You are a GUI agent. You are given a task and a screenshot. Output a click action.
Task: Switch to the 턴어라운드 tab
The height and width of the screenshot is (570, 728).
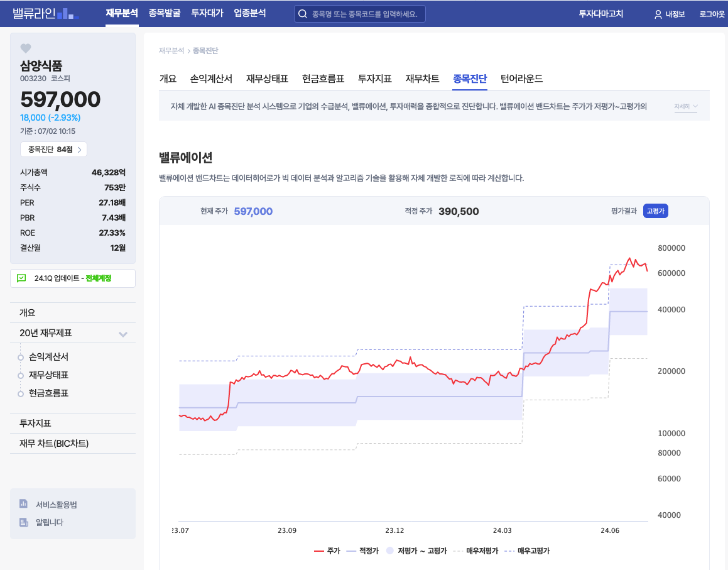522,79
